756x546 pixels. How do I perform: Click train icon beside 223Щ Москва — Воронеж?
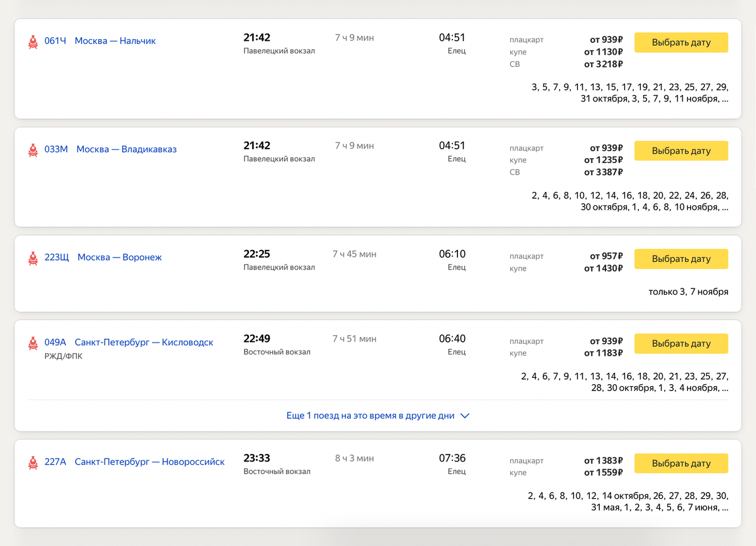tap(33, 258)
